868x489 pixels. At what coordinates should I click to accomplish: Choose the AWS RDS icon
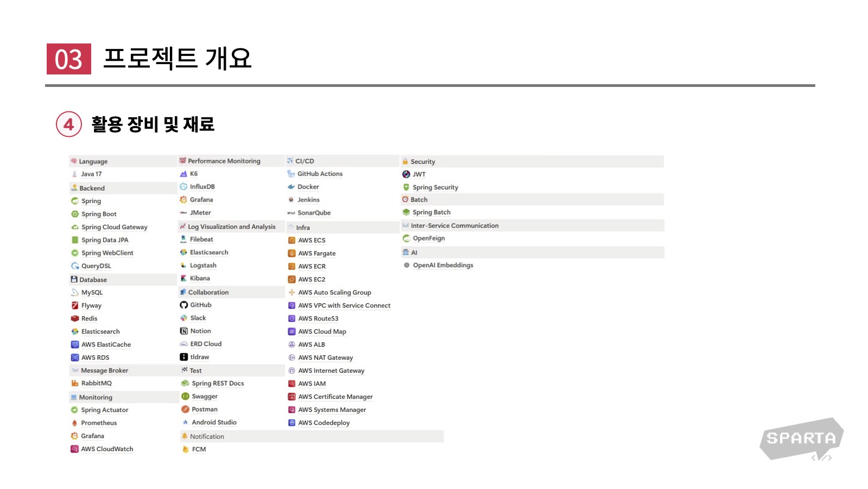click(x=75, y=358)
